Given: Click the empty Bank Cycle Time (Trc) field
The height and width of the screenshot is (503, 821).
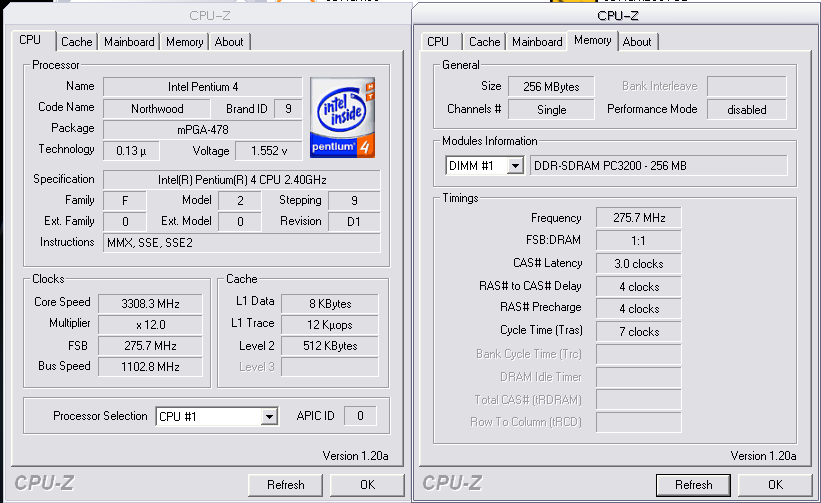Looking at the screenshot, I should (639, 354).
